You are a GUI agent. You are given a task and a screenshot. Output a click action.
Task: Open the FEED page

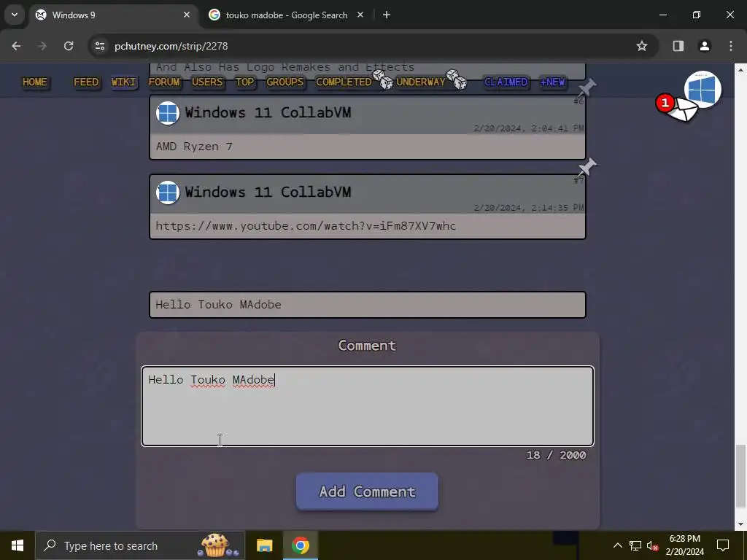pyautogui.click(x=86, y=82)
